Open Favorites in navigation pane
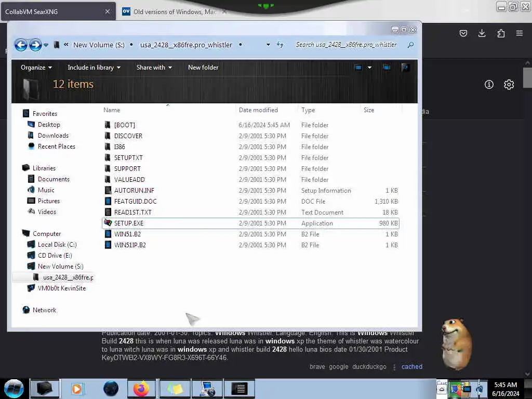Viewport: 532px width, 399px height. point(45,114)
